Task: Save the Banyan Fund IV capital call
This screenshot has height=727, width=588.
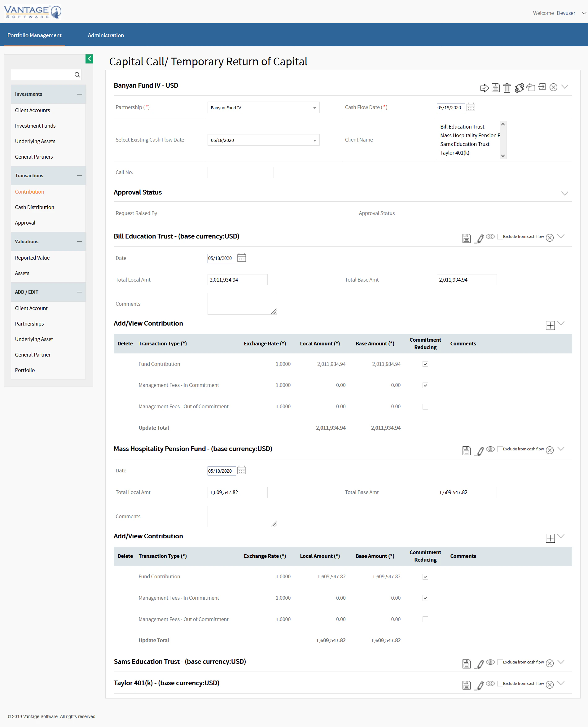Action: [496, 87]
